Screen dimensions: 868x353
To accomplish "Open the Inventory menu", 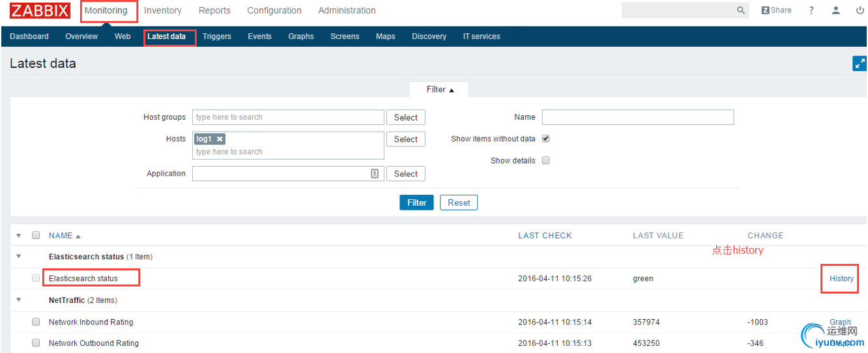I will [x=163, y=10].
